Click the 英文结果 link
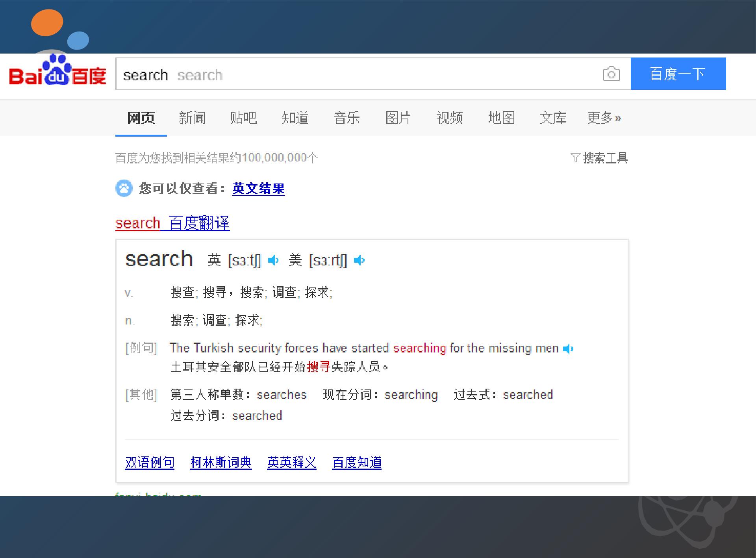Screen dimensions: 756x558 tap(258, 188)
